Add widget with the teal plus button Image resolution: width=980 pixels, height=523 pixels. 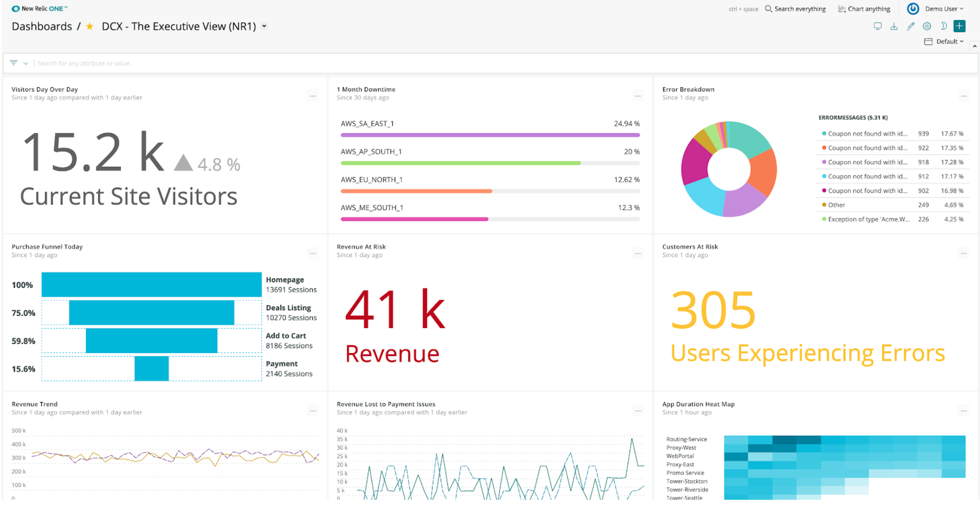(959, 26)
